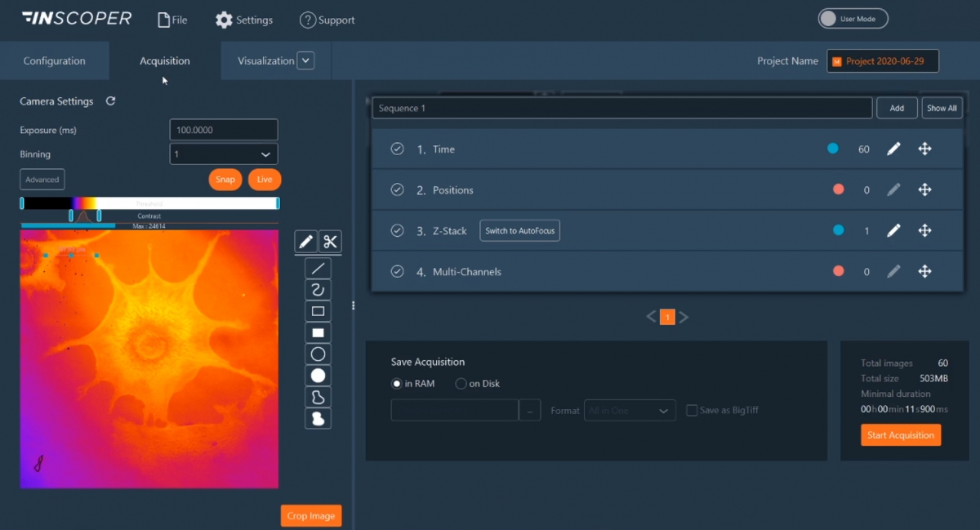
Task: Expand the Visualization tab dropdown arrow
Action: coord(305,60)
